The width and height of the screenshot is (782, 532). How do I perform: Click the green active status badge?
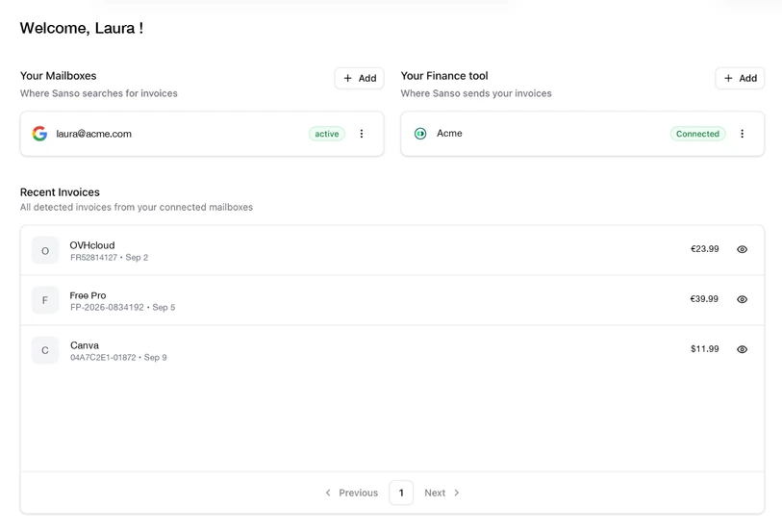tap(327, 134)
